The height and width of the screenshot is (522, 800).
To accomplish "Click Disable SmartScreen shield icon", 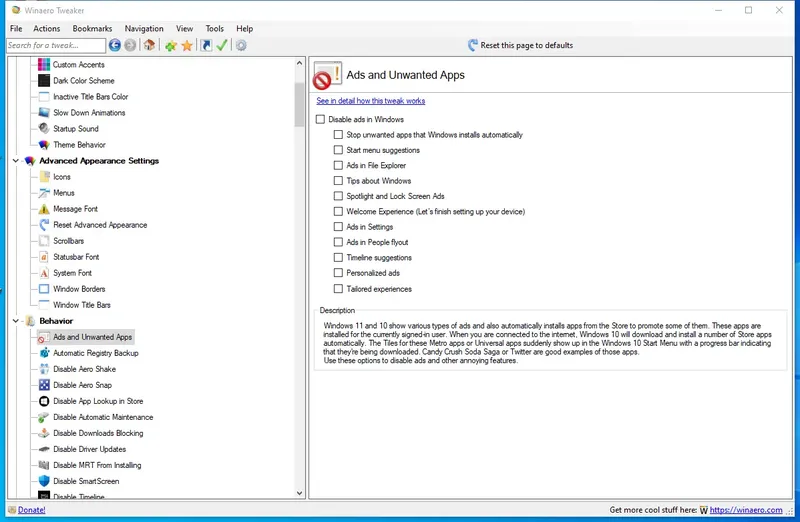I will [44, 481].
